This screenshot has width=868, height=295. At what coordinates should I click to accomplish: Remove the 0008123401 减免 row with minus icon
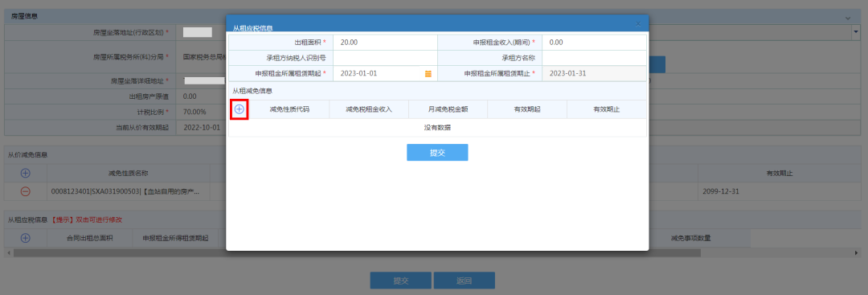26,191
